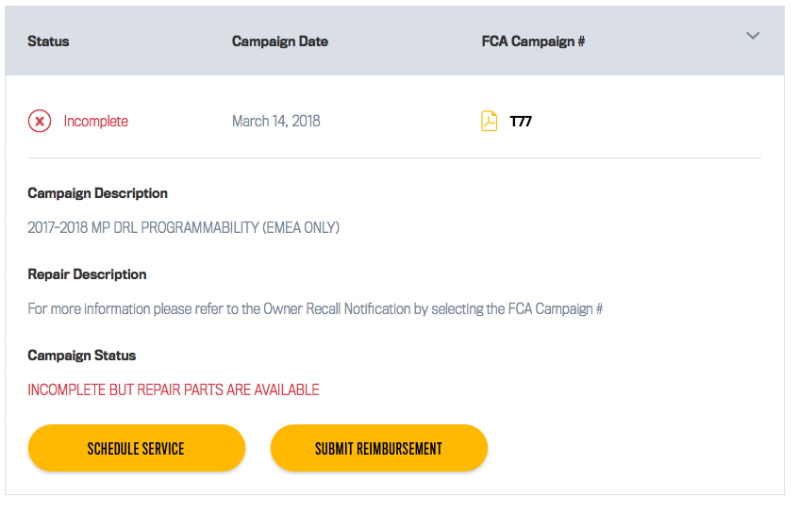The image size is (799, 514).
Task: Click the March 14, 2018 date
Action: click(276, 122)
